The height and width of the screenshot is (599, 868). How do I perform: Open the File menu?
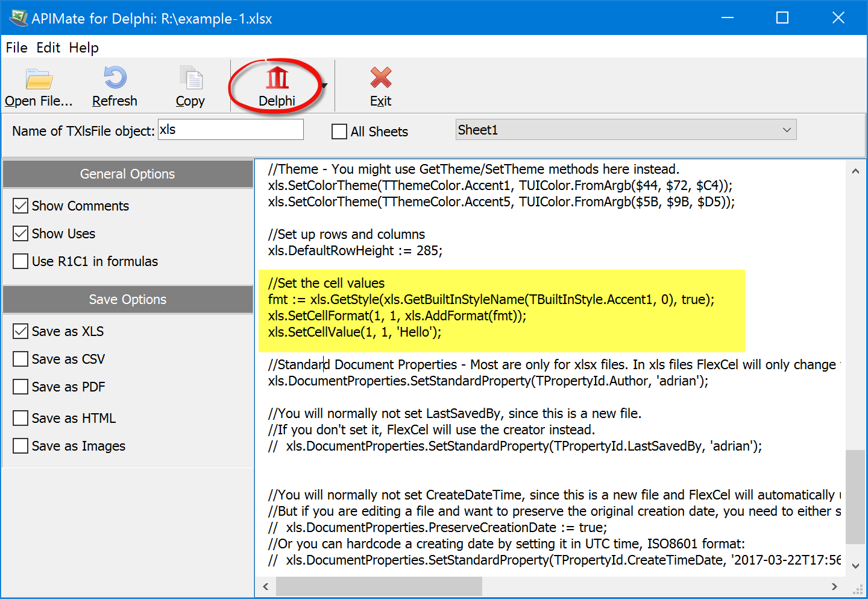pyautogui.click(x=17, y=48)
